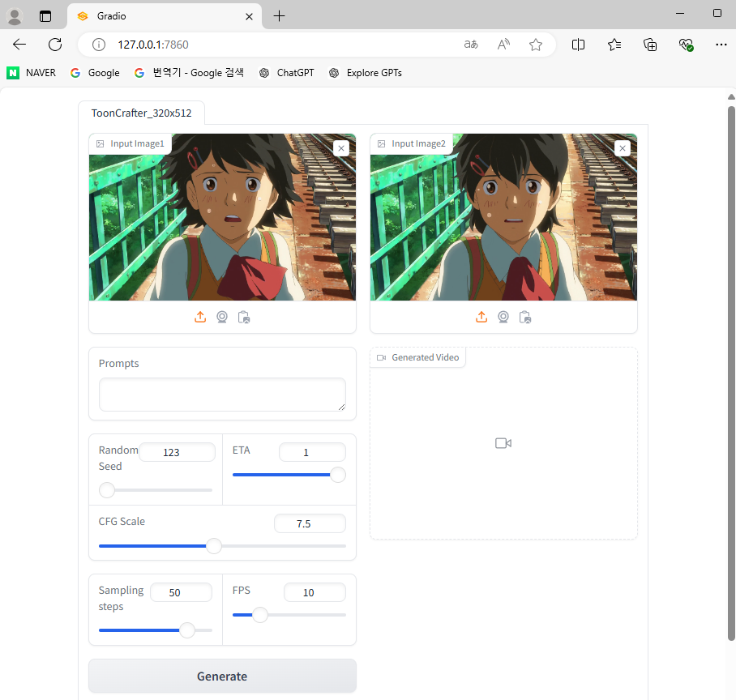
Task: Click into the Prompts text box
Action: (x=222, y=395)
